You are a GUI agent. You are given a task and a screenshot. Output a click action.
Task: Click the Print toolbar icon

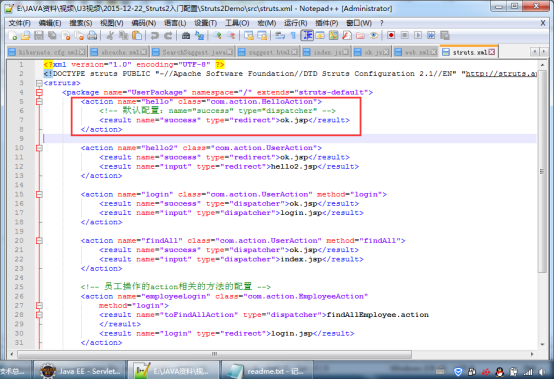(x=92, y=35)
